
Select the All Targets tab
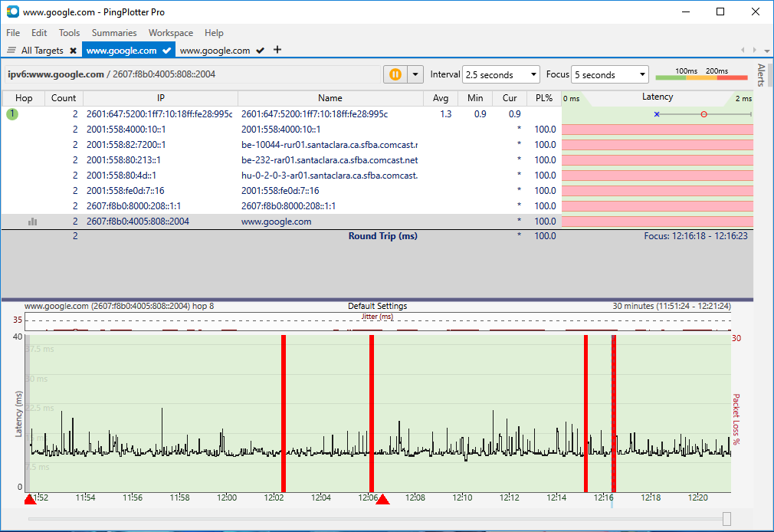(41, 51)
